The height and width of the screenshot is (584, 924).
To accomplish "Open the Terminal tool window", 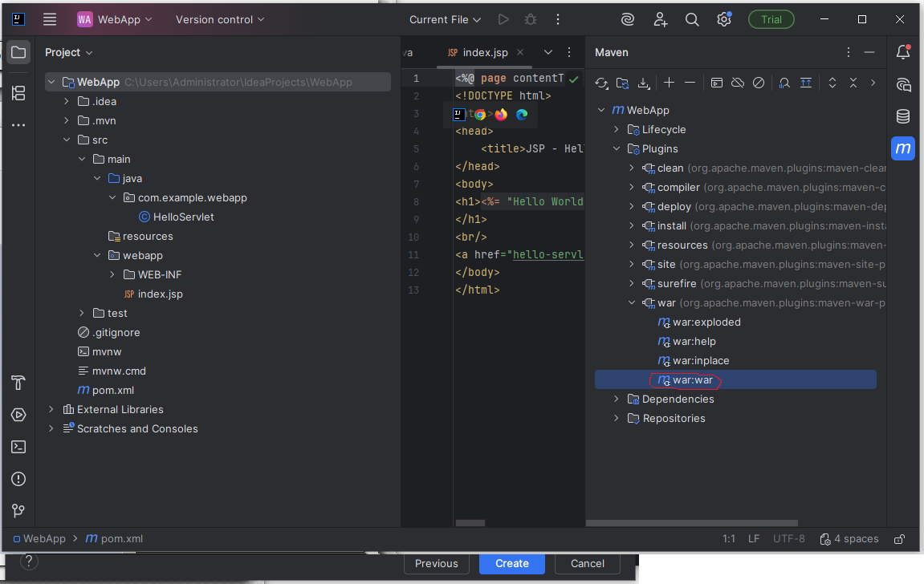I will [x=18, y=447].
